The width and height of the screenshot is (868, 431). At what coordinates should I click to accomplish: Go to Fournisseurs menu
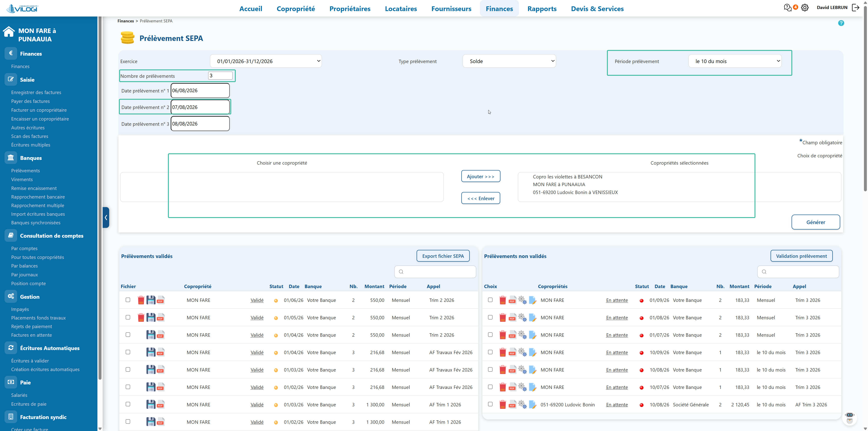(x=451, y=8)
